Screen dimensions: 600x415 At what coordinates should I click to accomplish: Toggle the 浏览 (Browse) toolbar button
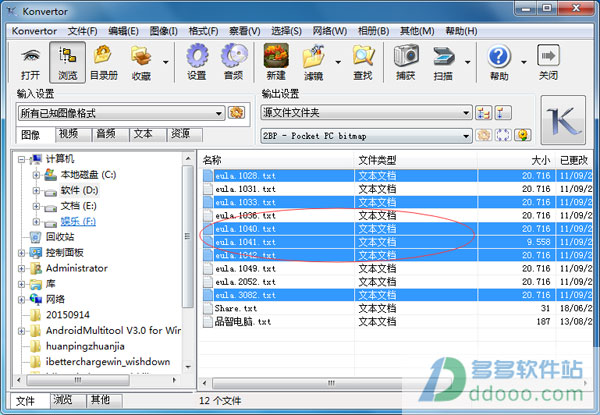coord(67,62)
